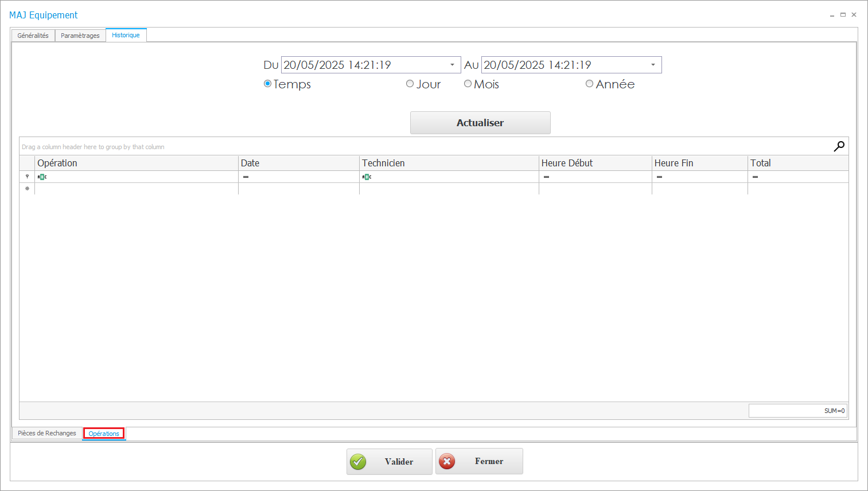Click the Fermer button

pos(479,461)
